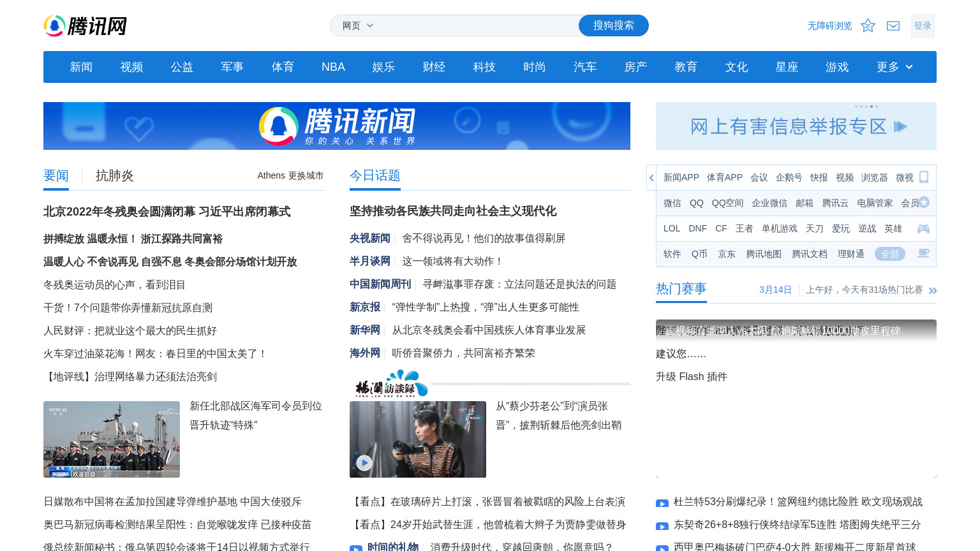
Task: Click play arrow on harmful info report banner
Action: (x=900, y=126)
